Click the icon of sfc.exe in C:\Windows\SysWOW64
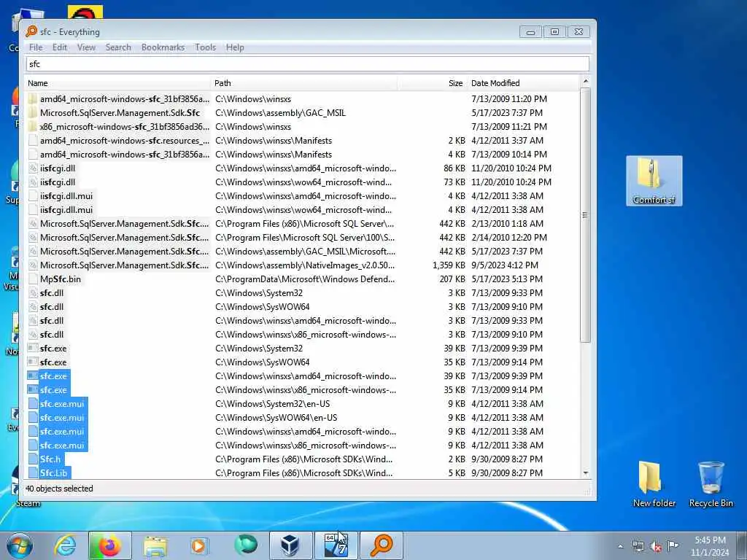This screenshot has height=560, width=747. tap(32, 362)
